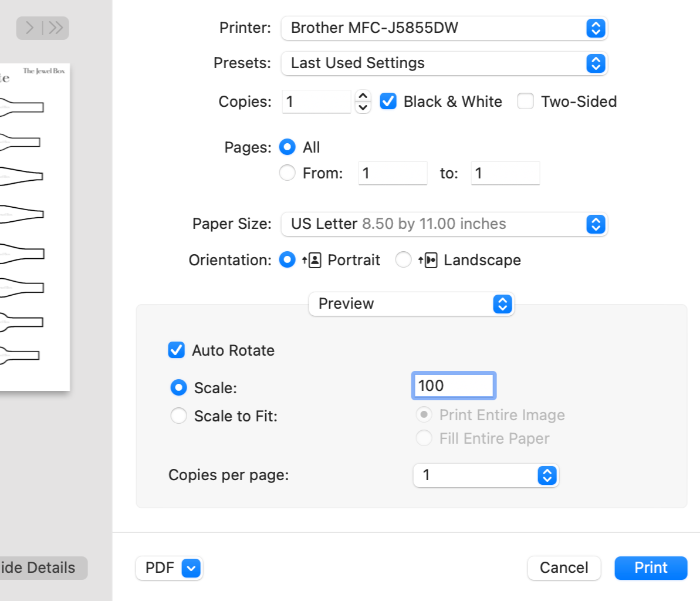Open the Preview options section menu
This screenshot has height=601, width=700.
click(x=411, y=304)
